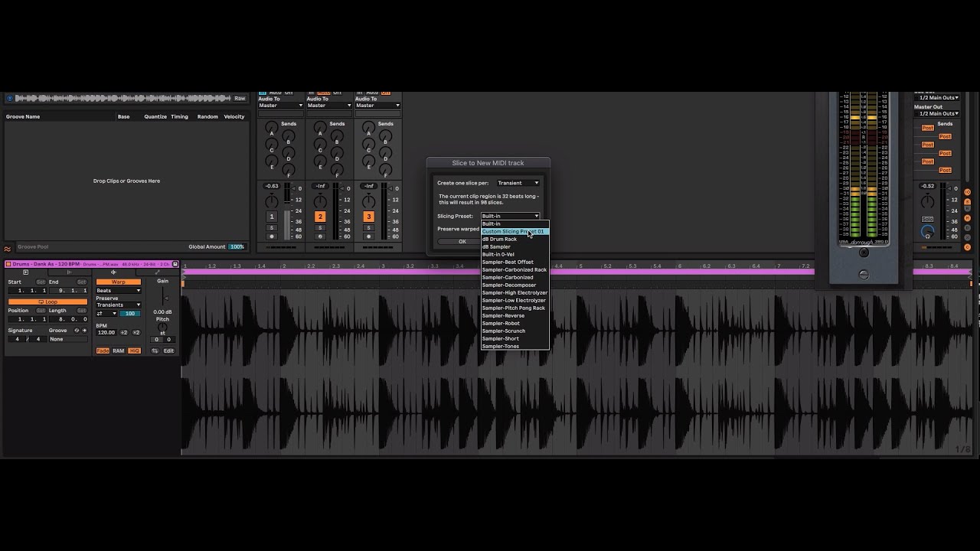Open the transient loop mode dropdown
Image resolution: width=980 pixels, height=551 pixels.
tap(106, 313)
